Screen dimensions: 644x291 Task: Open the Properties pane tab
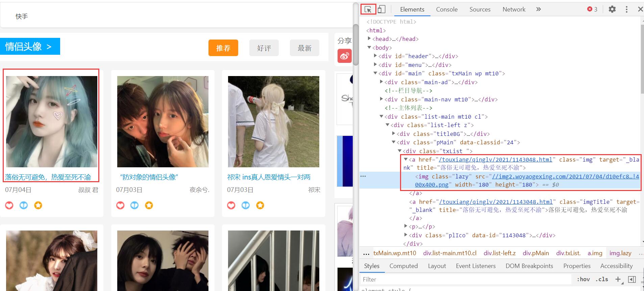(x=577, y=266)
